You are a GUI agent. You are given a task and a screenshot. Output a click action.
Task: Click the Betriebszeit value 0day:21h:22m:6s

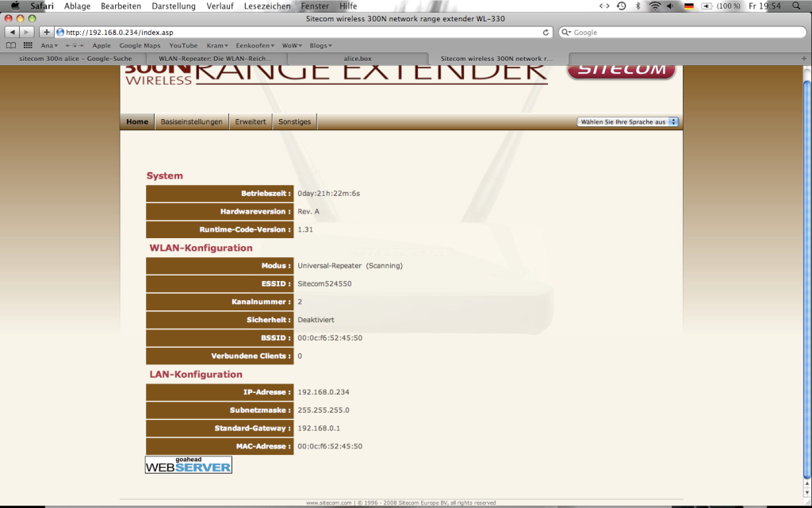click(329, 194)
